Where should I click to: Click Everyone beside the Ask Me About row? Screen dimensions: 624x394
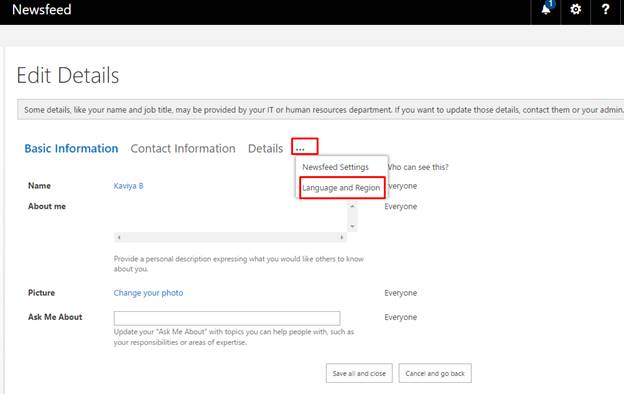(400, 317)
